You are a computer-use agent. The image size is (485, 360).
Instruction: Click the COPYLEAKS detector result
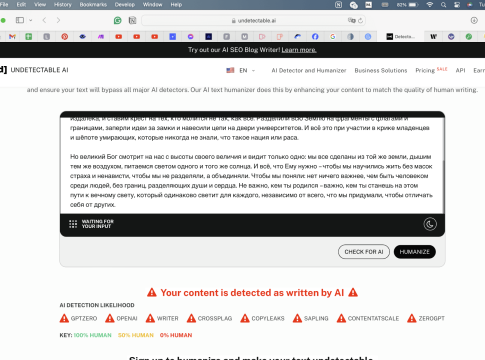[262, 318]
